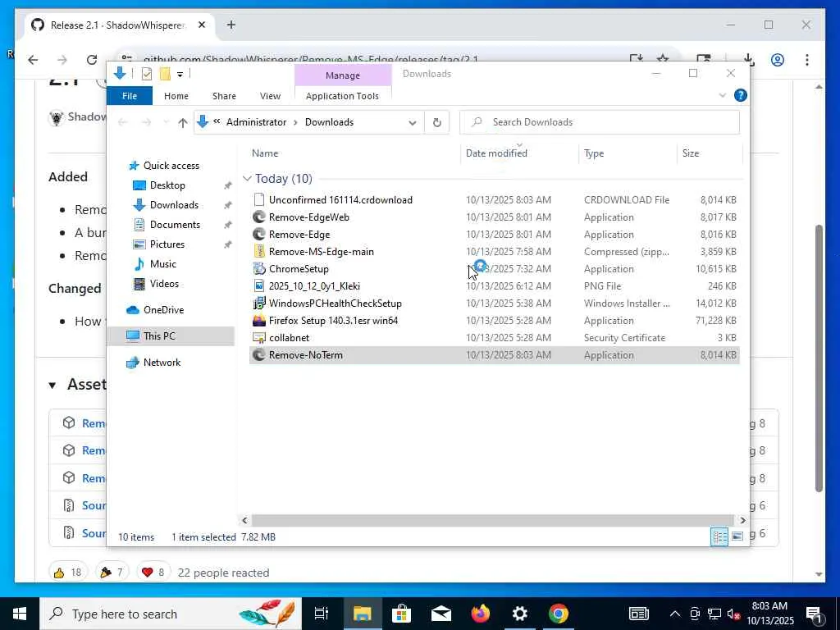Select the Manage contextual tab
The width and height of the screenshot is (840, 630).
pos(343,75)
